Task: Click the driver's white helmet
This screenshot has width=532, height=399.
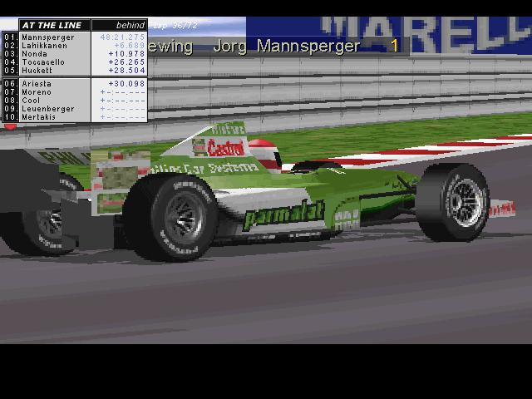Action: (263, 150)
